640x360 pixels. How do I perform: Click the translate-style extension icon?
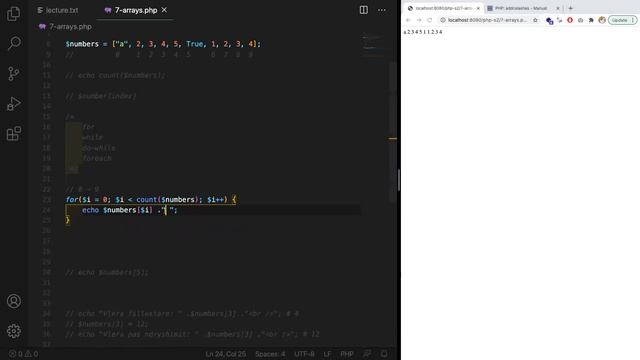560,20
